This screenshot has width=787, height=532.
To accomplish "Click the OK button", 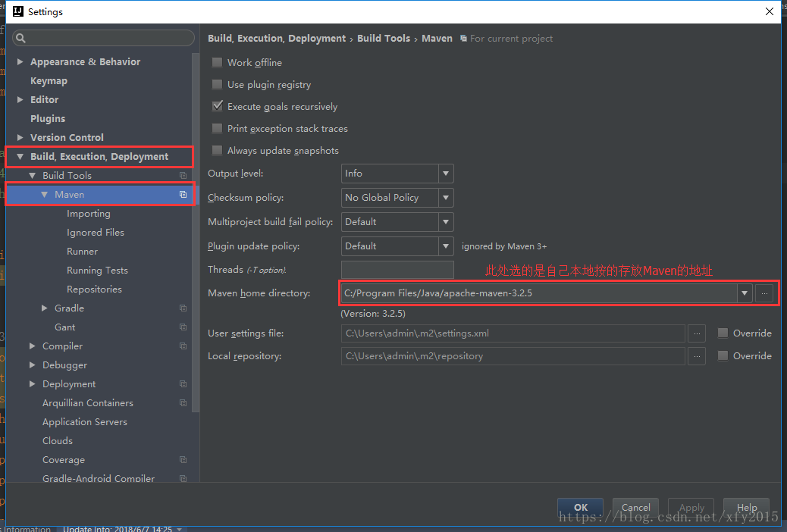I will click(x=582, y=507).
